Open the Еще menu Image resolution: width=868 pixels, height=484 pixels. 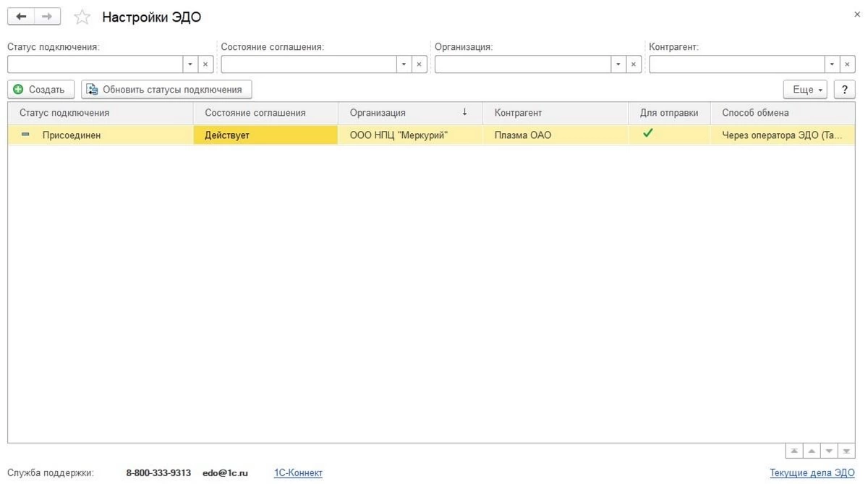805,90
